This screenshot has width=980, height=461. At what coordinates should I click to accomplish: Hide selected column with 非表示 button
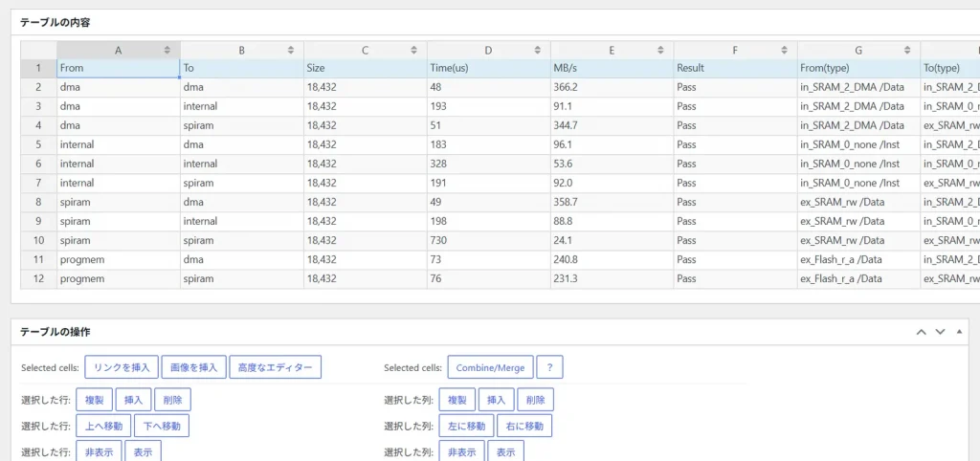coord(462,451)
